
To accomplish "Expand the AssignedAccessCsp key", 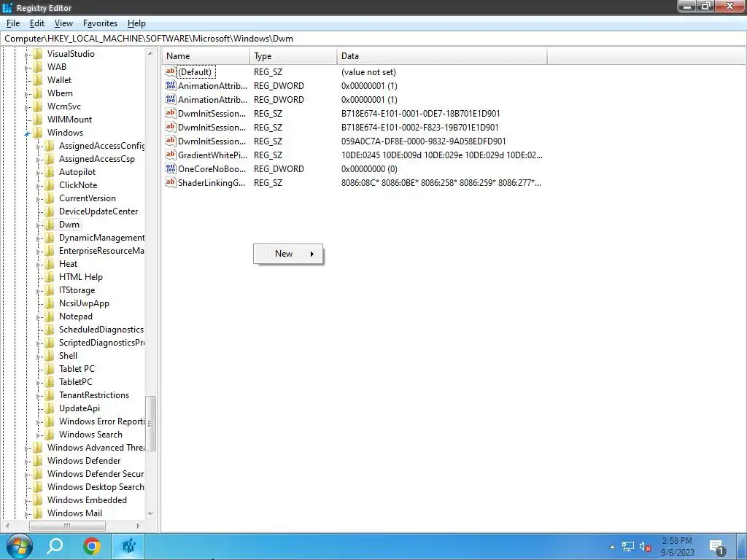I will [39, 159].
